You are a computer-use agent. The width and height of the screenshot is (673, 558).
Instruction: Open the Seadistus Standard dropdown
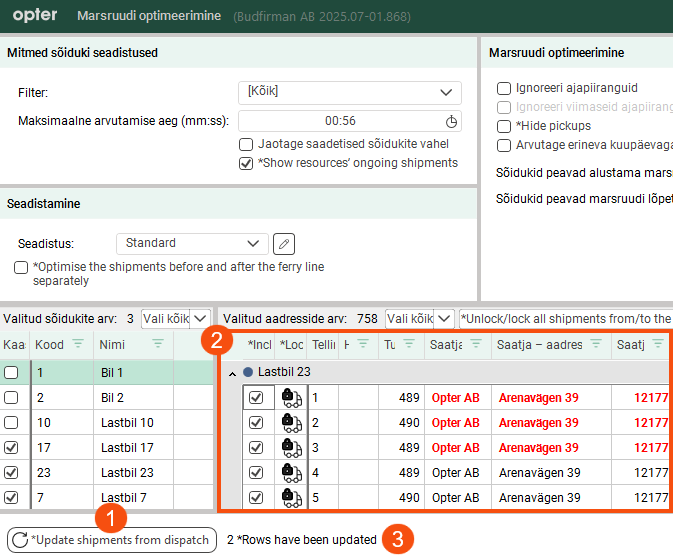[x=191, y=243]
